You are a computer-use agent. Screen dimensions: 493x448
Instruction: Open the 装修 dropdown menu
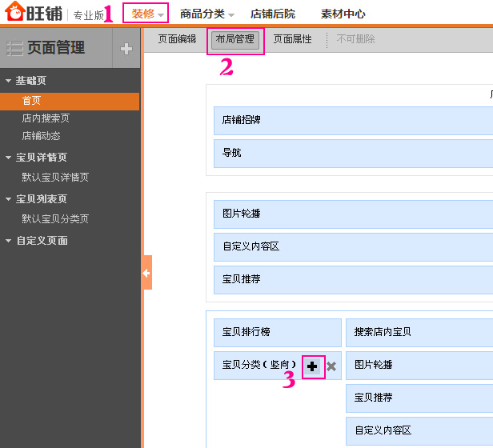point(147,14)
